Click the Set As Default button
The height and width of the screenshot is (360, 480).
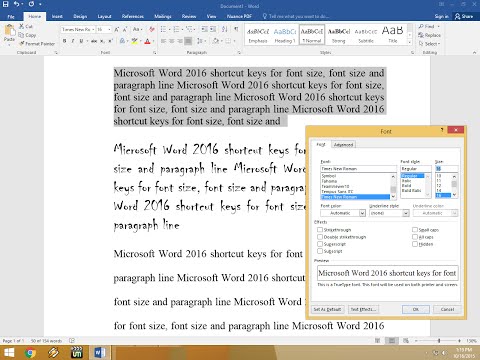(327, 309)
